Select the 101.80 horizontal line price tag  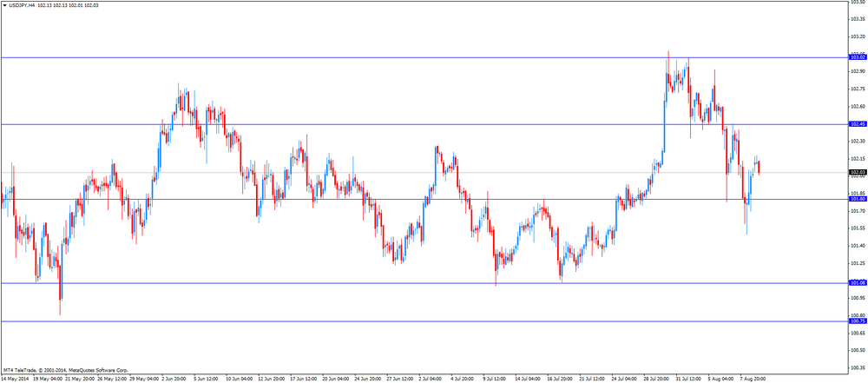(858, 199)
